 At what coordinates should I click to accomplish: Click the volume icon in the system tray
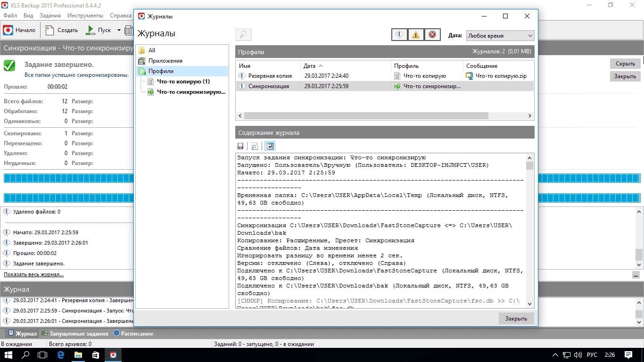click(578, 355)
